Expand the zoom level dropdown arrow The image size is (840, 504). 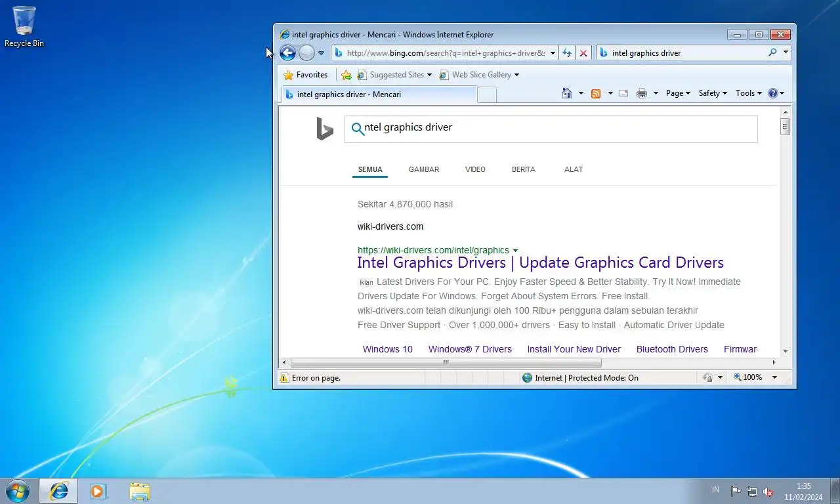[774, 377]
